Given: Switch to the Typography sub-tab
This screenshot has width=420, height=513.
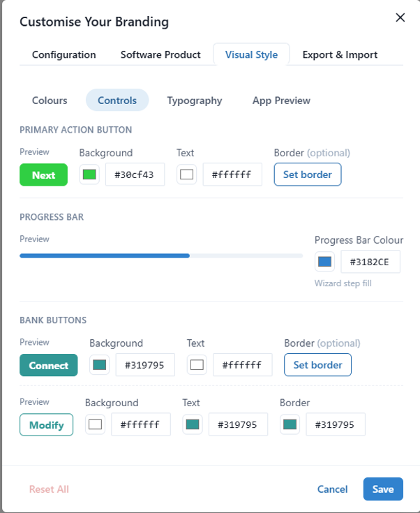Looking at the screenshot, I should click(x=194, y=100).
